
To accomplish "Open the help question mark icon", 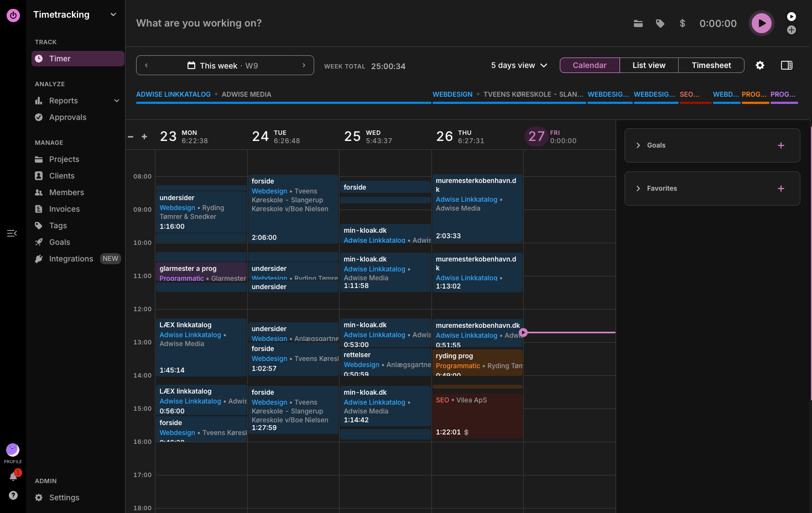I will pyautogui.click(x=13, y=495).
